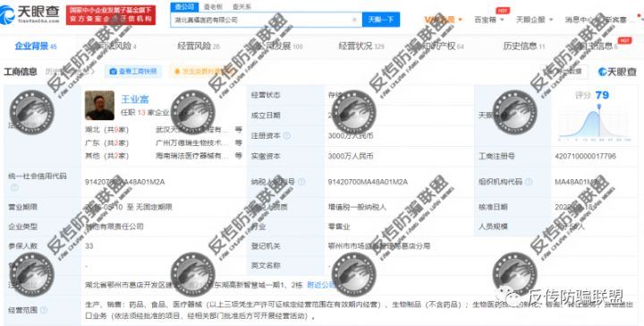644x326 pixels.
Task: Open the 组织机构代码 help info icon
Action: pyautogui.click(x=529, y=182)
